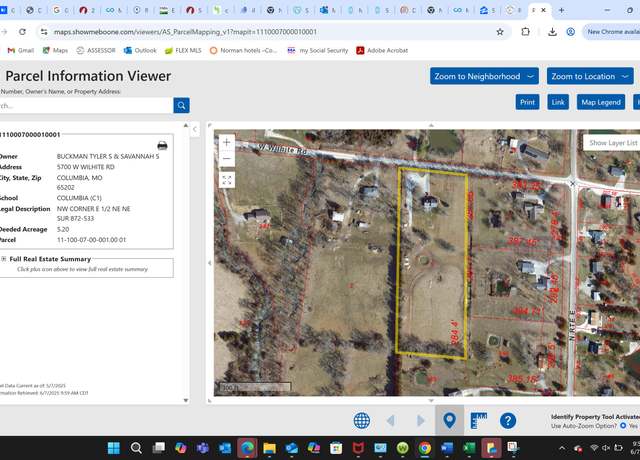Open Word from taskbar
Viewport: 640px width, 460px height.
point(447,448)
